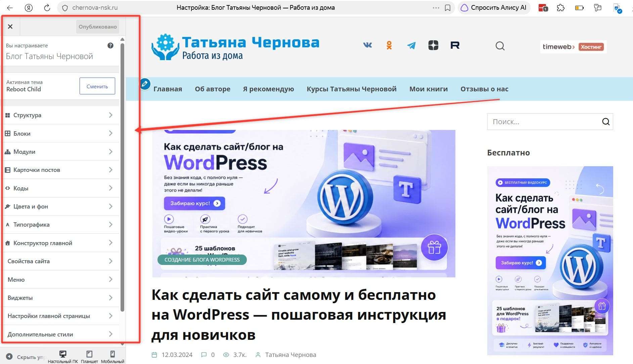Switch preview to Мобильный

tap(112, 357)
